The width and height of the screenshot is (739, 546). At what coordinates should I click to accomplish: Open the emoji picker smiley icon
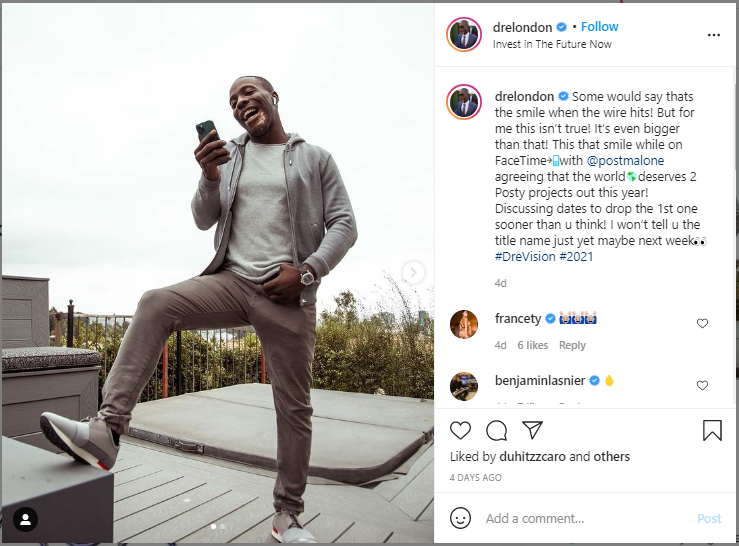click(x=460, y=518)
